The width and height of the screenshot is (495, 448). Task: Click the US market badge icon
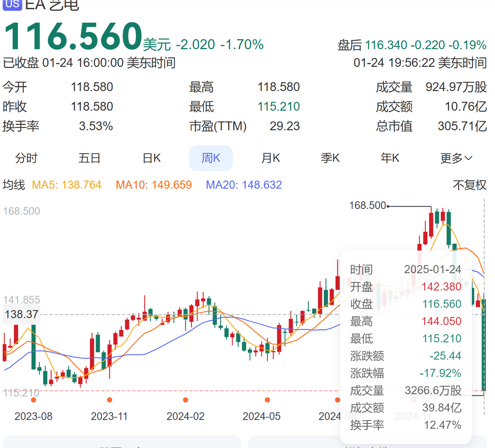pos(13,4)
